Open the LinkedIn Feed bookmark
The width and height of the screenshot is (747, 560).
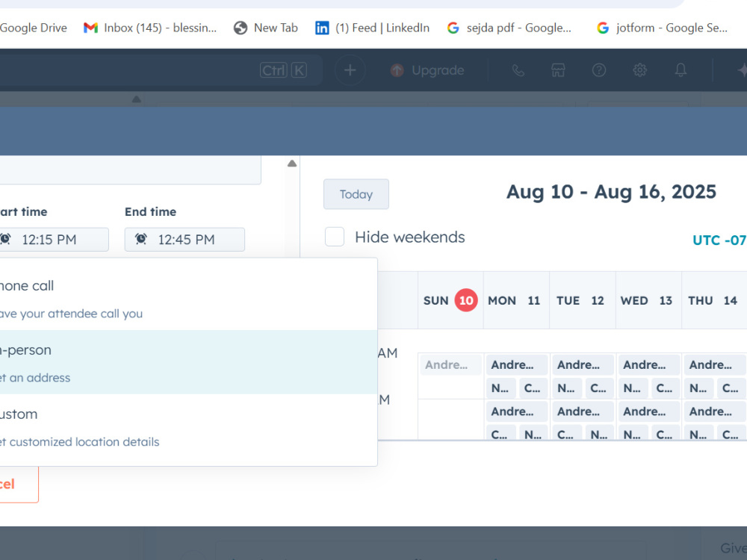[372, 28]
